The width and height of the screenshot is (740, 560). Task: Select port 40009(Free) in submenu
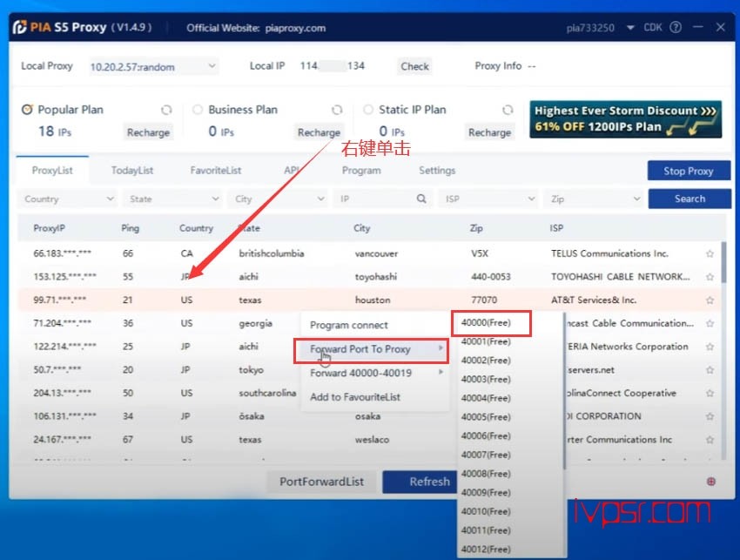(x=486, y=492)
